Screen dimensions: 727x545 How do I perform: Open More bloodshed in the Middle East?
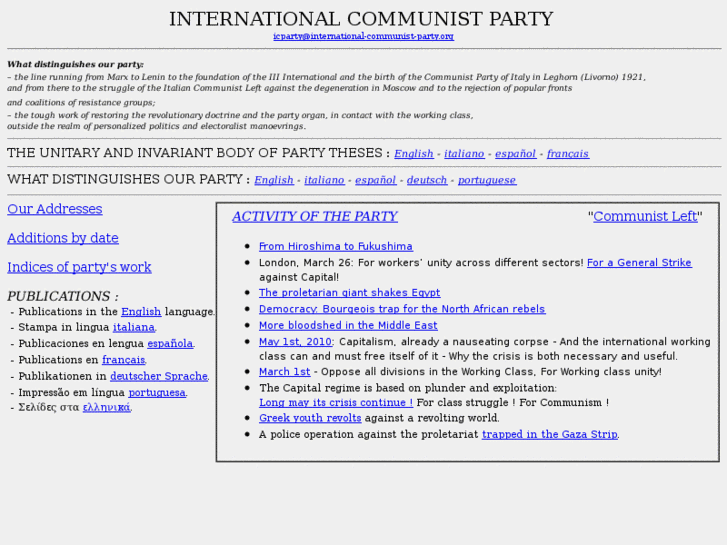tap(348, 326)
